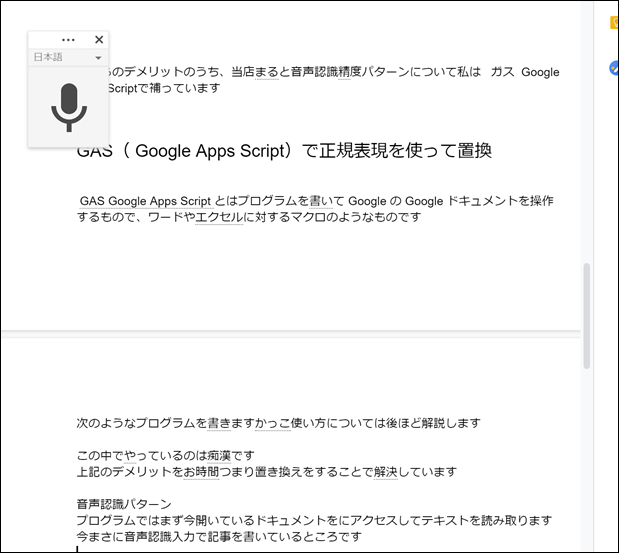Screen dimensions: 619x553
Task: Click the yellow icon at the top of the side panel
Action: tap(615, 22)
